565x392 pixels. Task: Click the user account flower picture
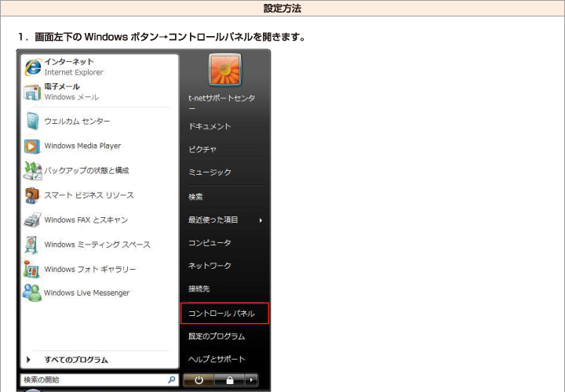[225, 70]
